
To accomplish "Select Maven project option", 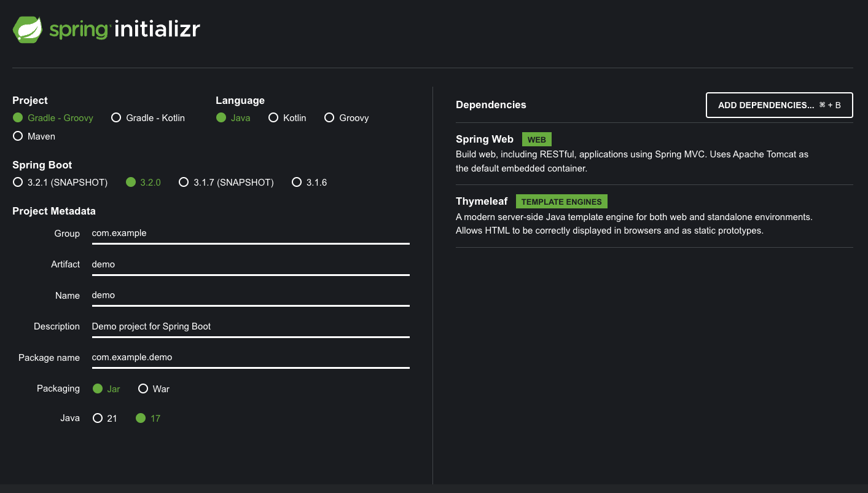I will click(34, 136).
